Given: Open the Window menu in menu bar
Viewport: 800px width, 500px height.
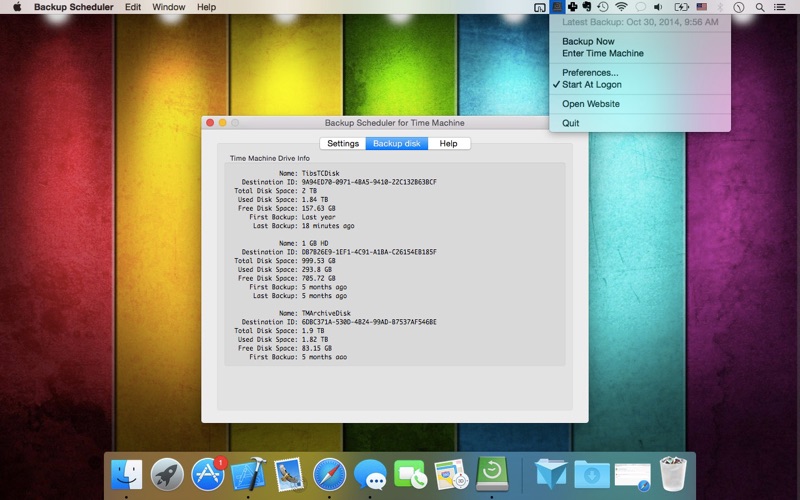Looking at the screenshot, I should pos(168,7).
